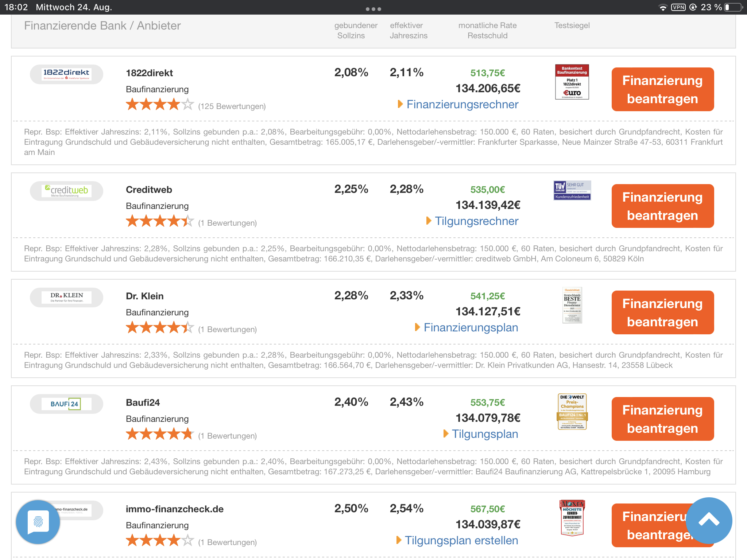Tap the scroll-to-top arrow button

click(x=709, y=520)
